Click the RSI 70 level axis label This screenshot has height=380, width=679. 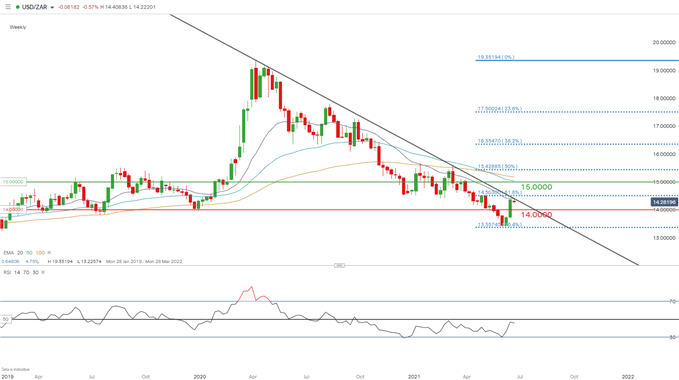[673, 301]
